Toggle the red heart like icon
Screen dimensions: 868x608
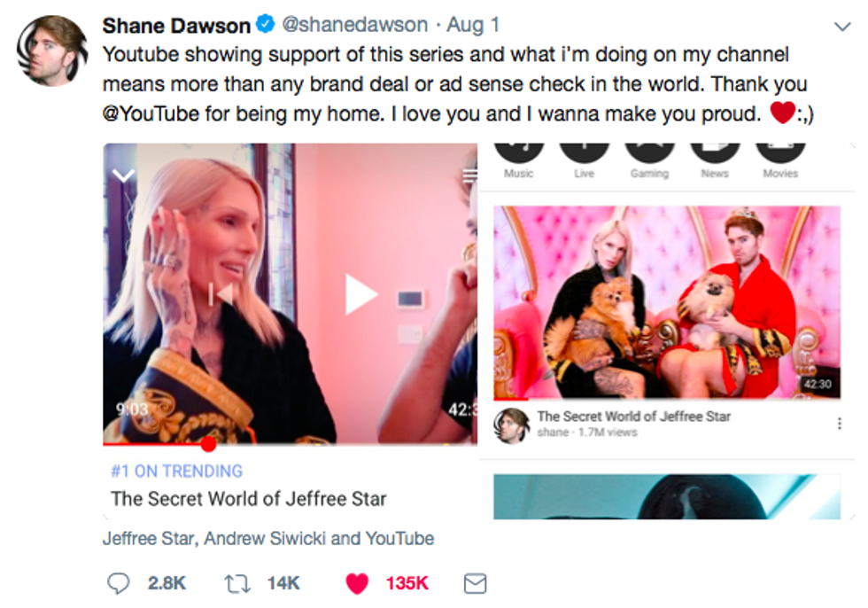pos(356,584)
